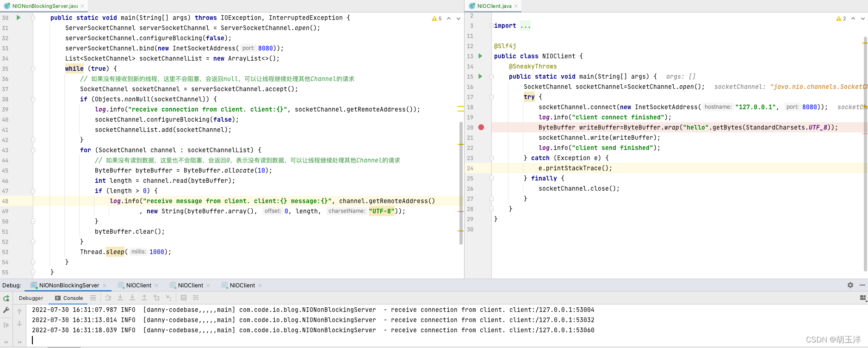Click the log line ending with 53060
868x348 pixels.
pyautogui.click(x=313, y=330)
